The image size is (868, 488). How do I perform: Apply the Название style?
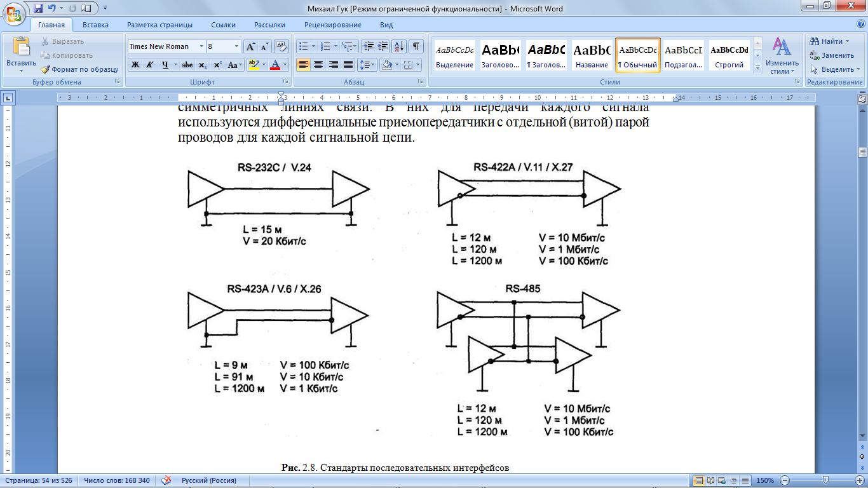click(592, 55)
